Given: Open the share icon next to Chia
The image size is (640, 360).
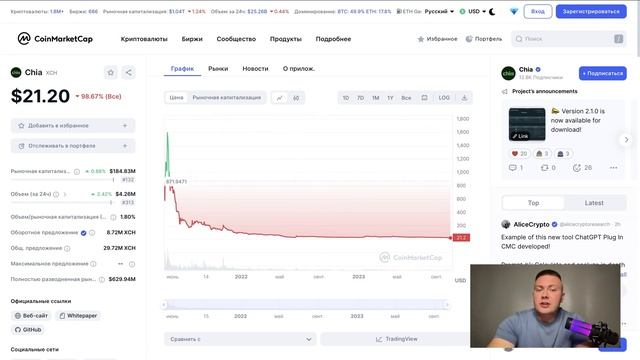Looking at the screenshot, I should click(x=129, y=73).
